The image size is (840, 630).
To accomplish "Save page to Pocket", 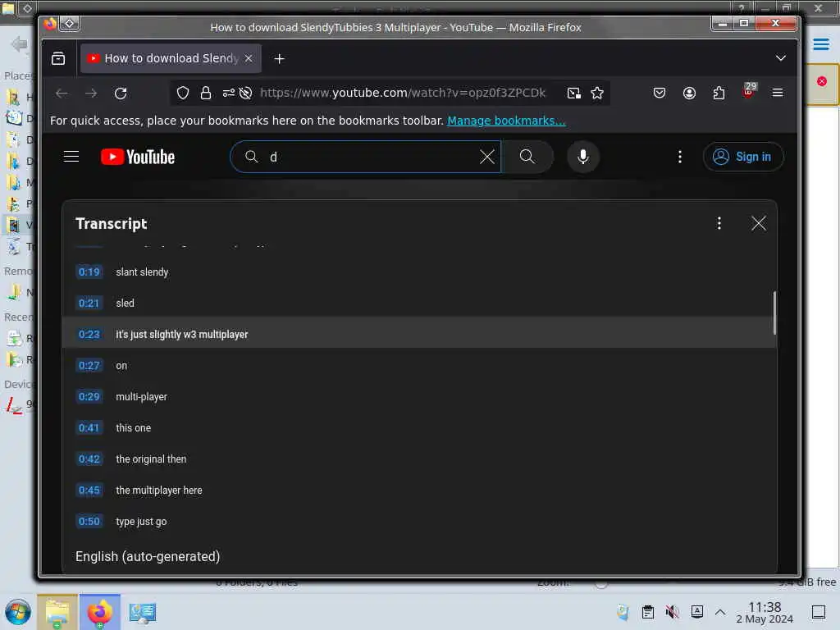I will pyautogui.click(x=660, y=94).
